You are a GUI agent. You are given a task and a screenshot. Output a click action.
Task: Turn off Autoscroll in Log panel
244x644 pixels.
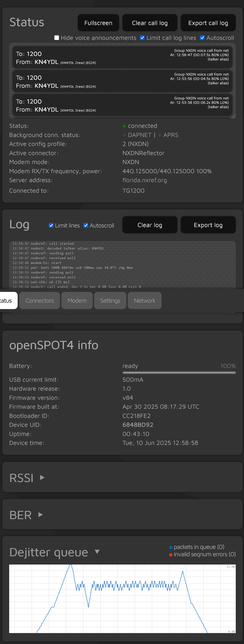pos(86,225)
